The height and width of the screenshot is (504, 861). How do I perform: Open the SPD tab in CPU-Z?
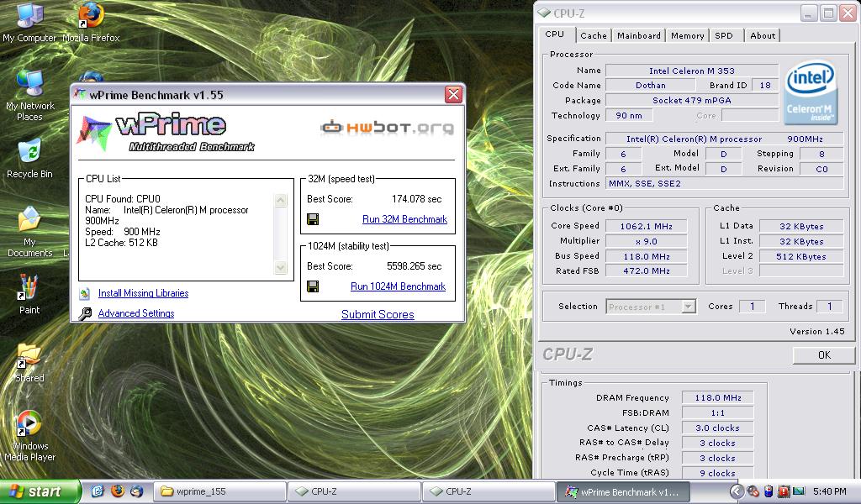[x=724, y=35]
